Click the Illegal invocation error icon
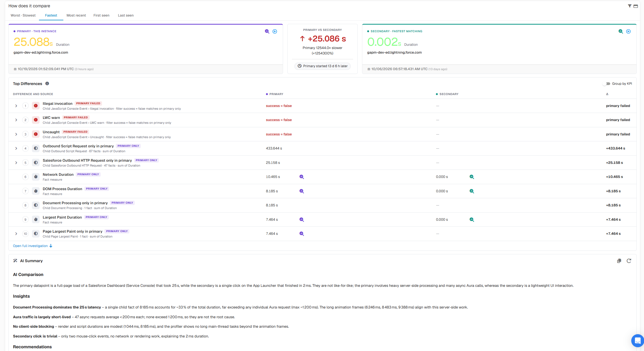The height and width of the screenshot is (351, 644). click(36, 106)
